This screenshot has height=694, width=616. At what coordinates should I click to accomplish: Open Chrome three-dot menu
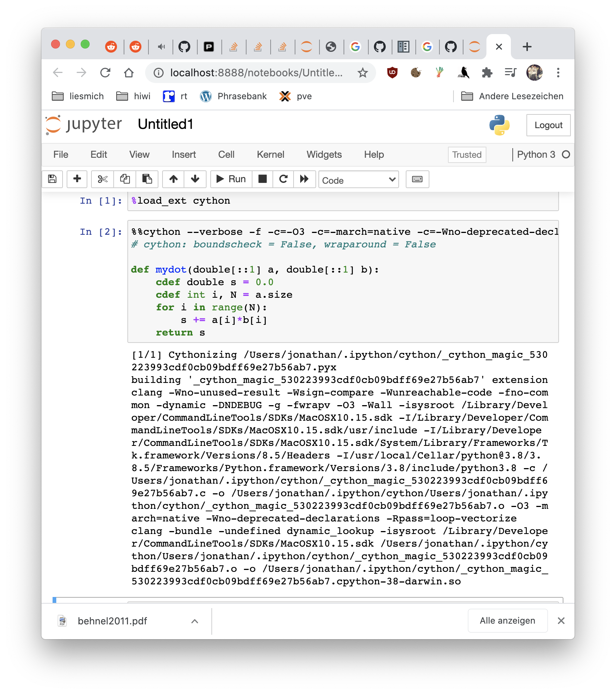click(558, 73)
